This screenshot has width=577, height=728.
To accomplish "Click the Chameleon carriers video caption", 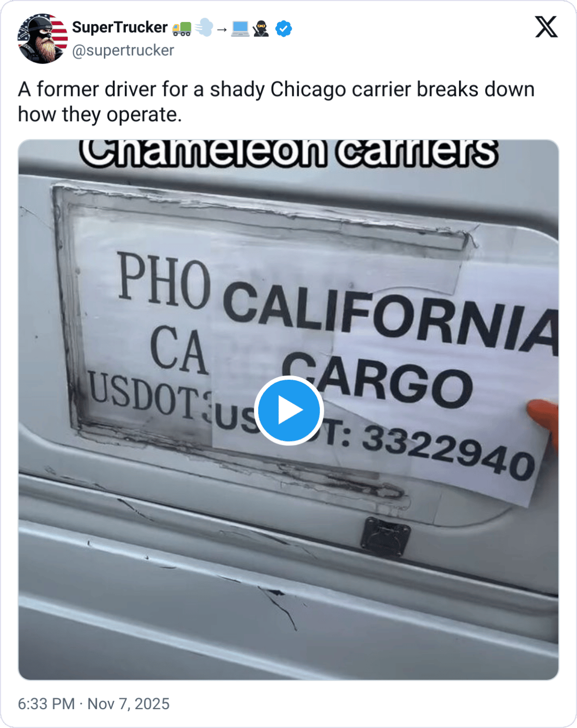I will point(288,153).
